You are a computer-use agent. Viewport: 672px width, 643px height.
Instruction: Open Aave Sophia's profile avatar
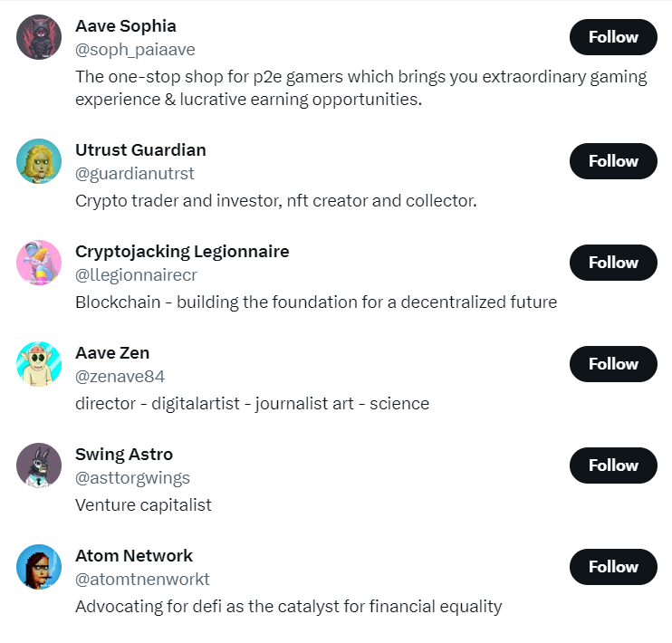click(39, 37)
